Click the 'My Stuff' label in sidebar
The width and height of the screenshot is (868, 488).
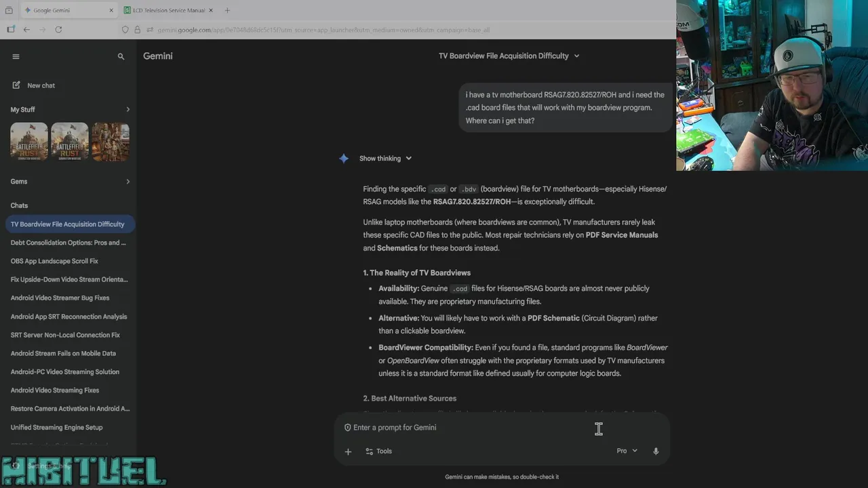[22, 109]
